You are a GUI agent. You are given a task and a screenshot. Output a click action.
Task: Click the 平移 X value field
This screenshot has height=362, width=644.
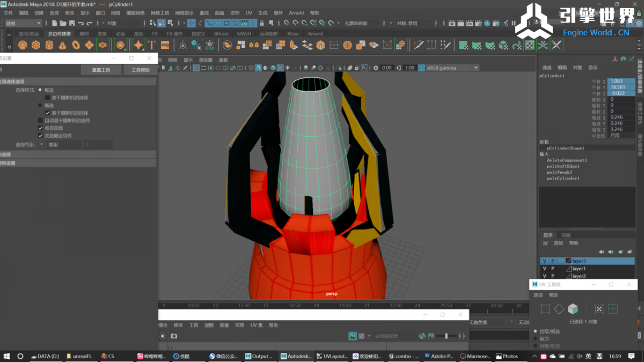621,81
